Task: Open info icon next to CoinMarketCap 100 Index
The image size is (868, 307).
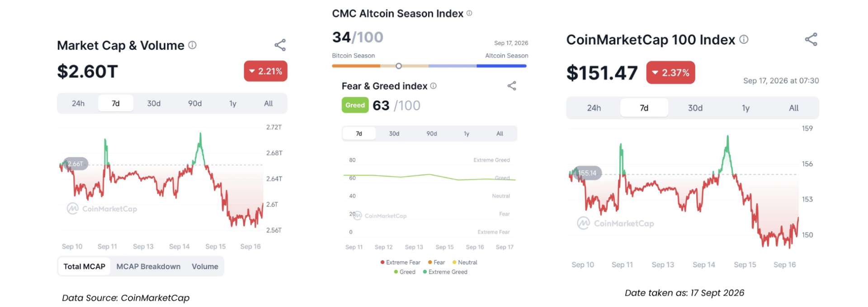Action: click(744, 39)
